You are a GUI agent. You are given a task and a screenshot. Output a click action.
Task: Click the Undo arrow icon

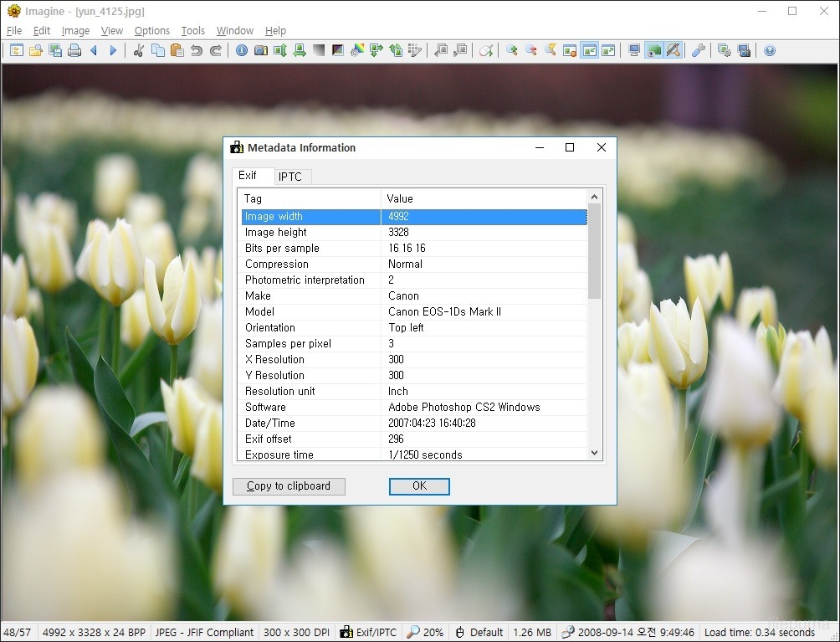(197, 50)
